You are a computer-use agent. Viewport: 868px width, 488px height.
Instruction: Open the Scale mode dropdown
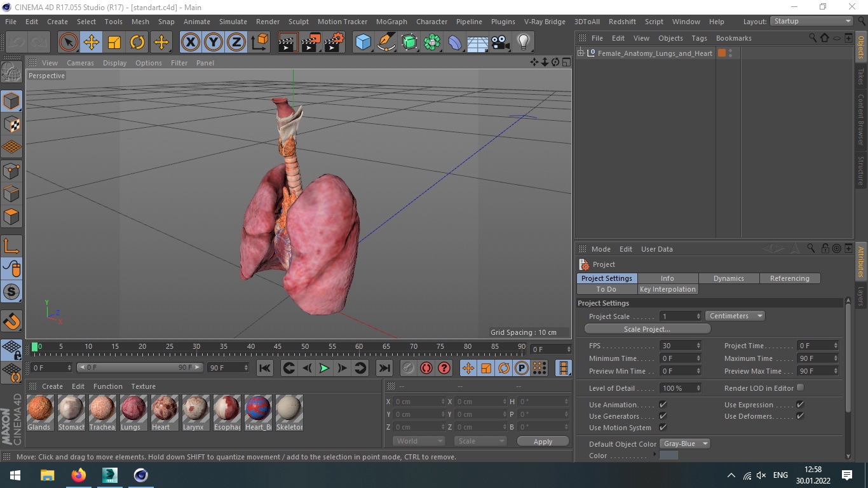click(480, 441)
